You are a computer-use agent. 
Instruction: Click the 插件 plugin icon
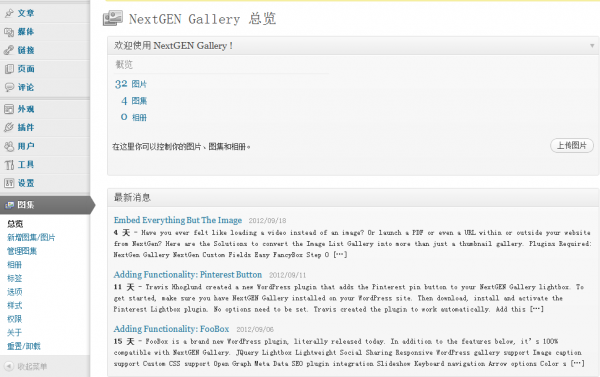[9, 127]
